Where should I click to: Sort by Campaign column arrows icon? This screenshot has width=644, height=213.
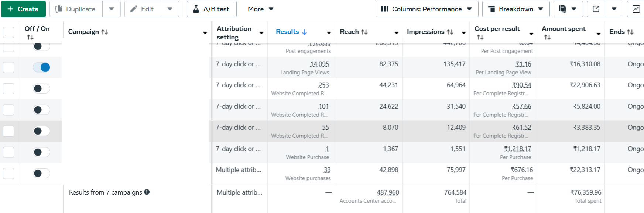point(105,32)
